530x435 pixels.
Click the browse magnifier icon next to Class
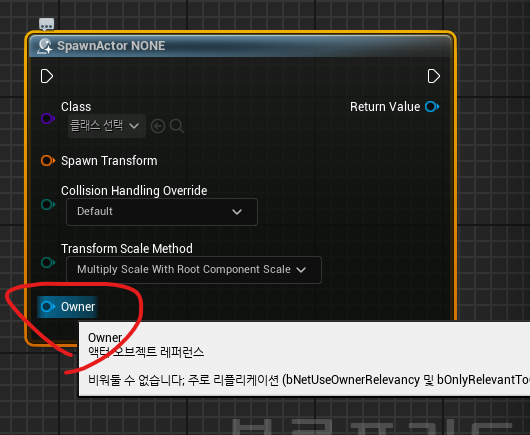[177, 126]
